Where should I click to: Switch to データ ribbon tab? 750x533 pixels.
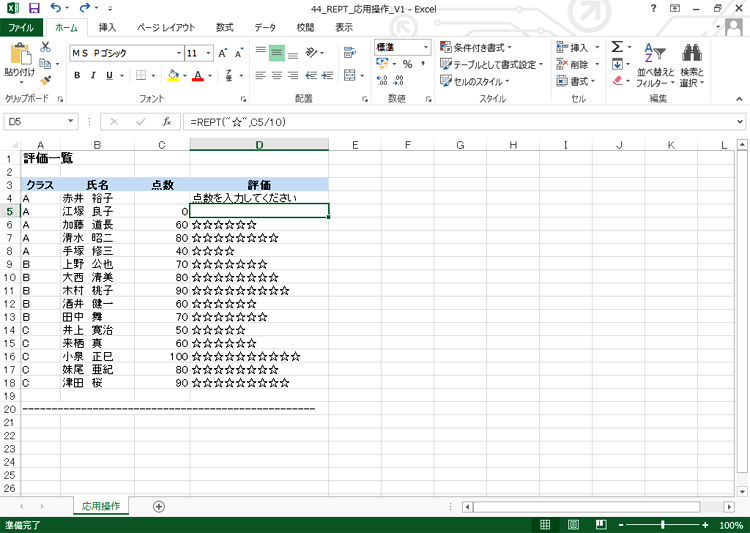pos(265,27)
